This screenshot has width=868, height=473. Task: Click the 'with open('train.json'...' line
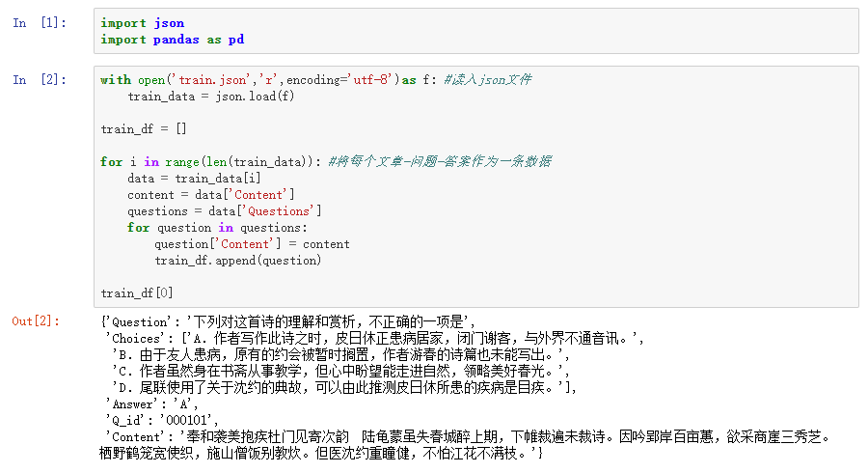[x=315, y=80]
